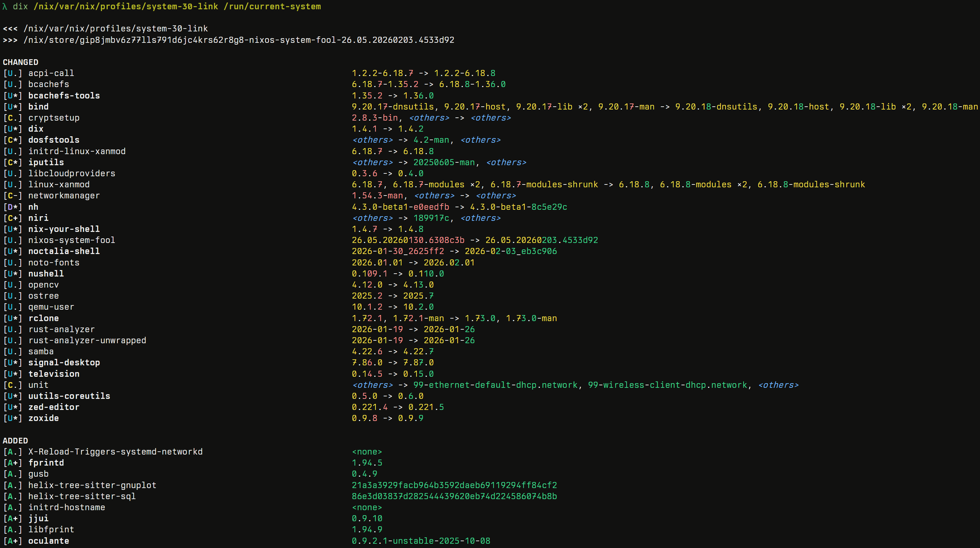Click the 'rclone' package name
980x548 pixels.
click(x=44, y=318)
